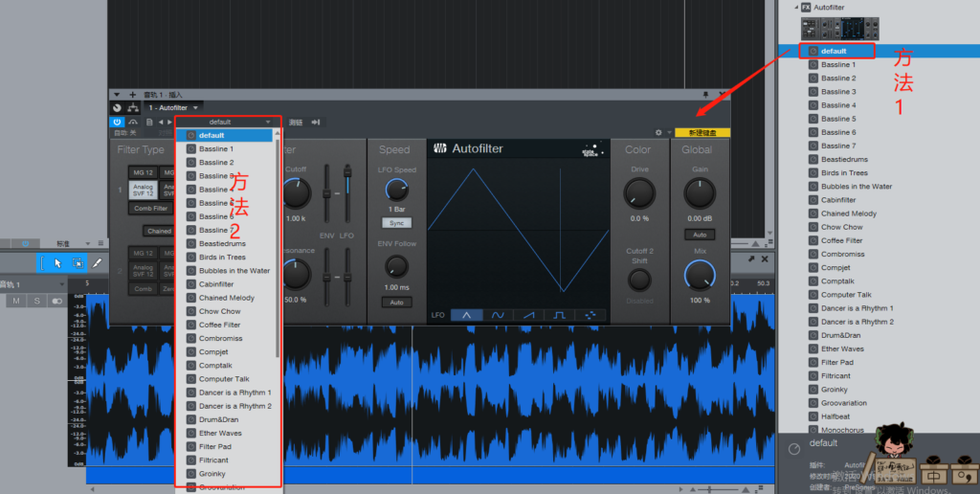Click the Gain knob
Image resolution: width=980 pixels, height=494 pixels.
700,193
